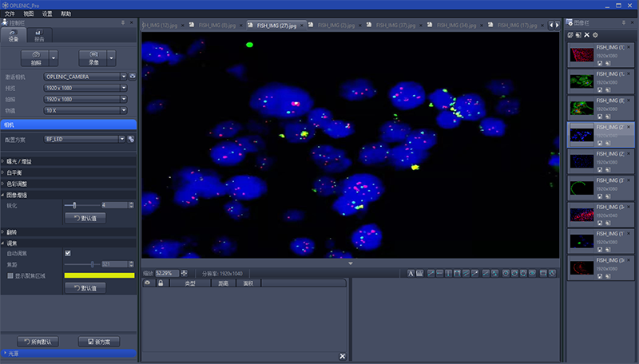Enable the 显示聚焦区域 checkbox
The height and width of the screenshot is (364, 639).
[x=10, y=275]
